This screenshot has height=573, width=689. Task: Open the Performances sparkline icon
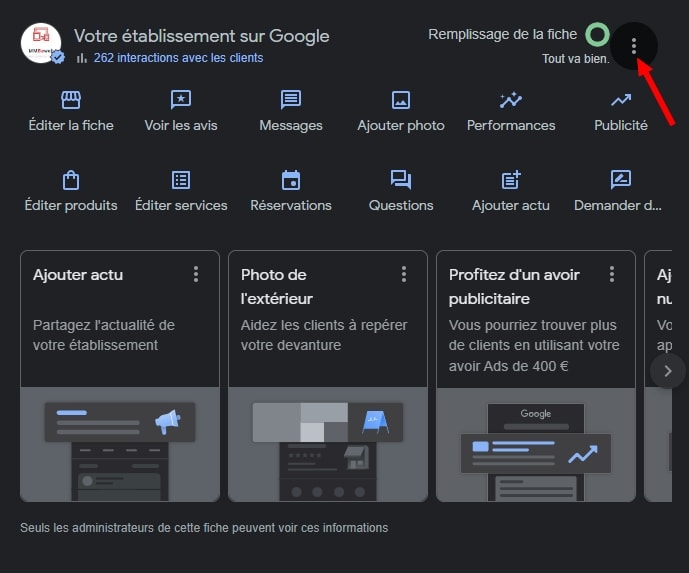coord(511,100)
